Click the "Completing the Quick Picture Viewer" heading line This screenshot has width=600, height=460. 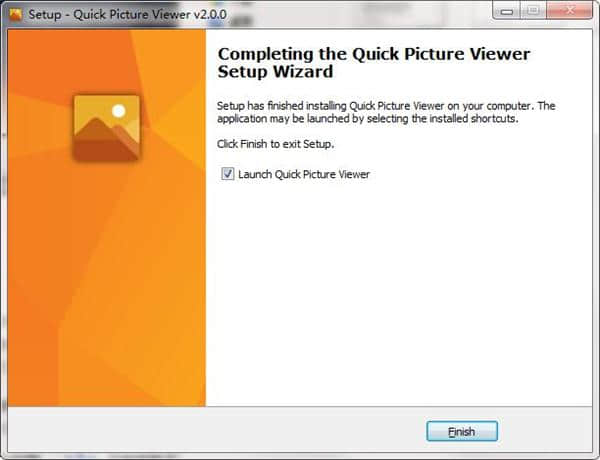[374, 54]
